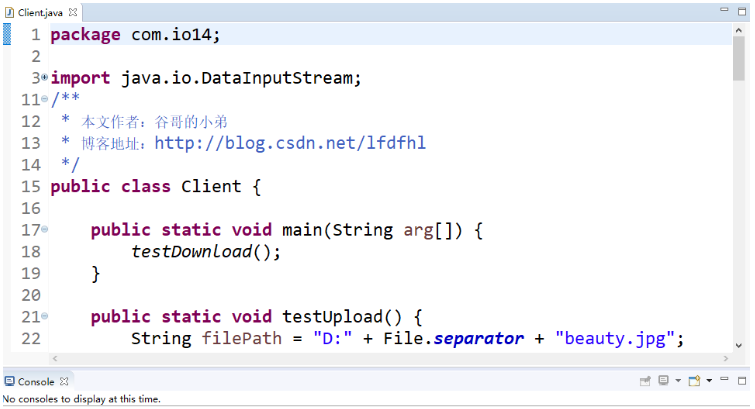Viewport: 755px width, 409px height.
Task: Click the blog.csdn.net URL in comment
Action: click(289, 143)
